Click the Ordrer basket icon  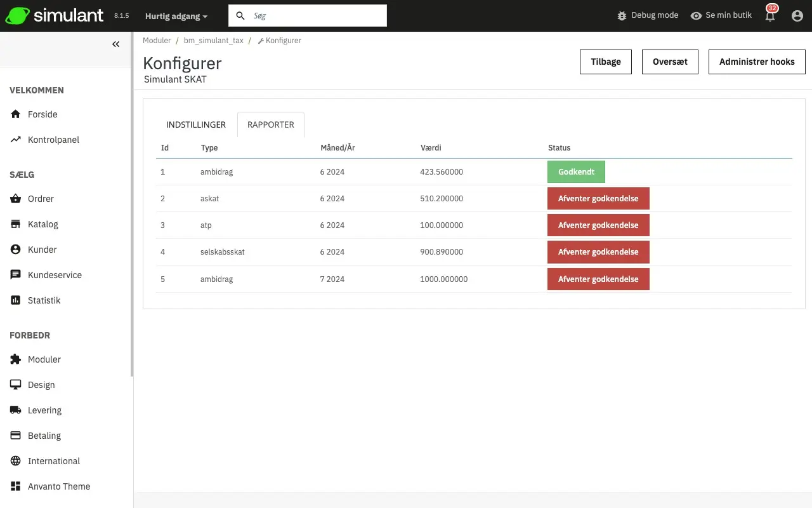(16, 199)
